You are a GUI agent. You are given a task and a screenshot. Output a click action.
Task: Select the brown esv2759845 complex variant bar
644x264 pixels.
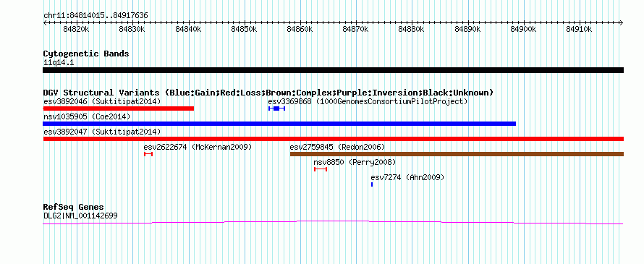coord(457,154)
